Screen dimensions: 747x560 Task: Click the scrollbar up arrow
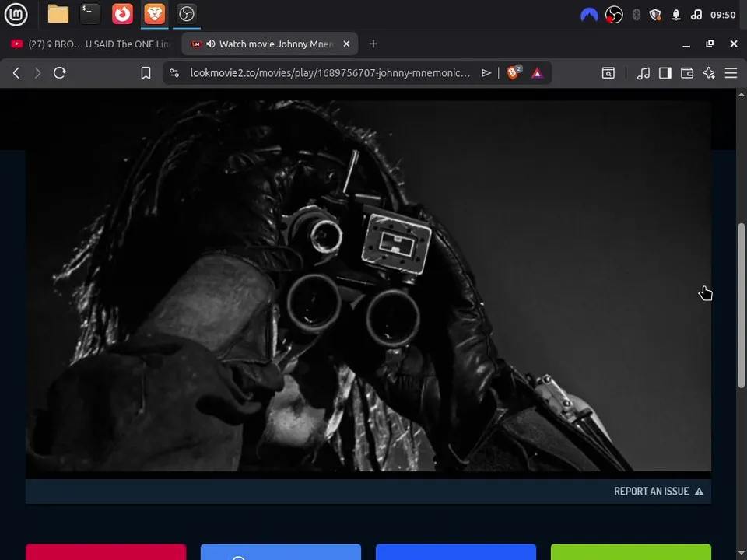coord(742,94)
